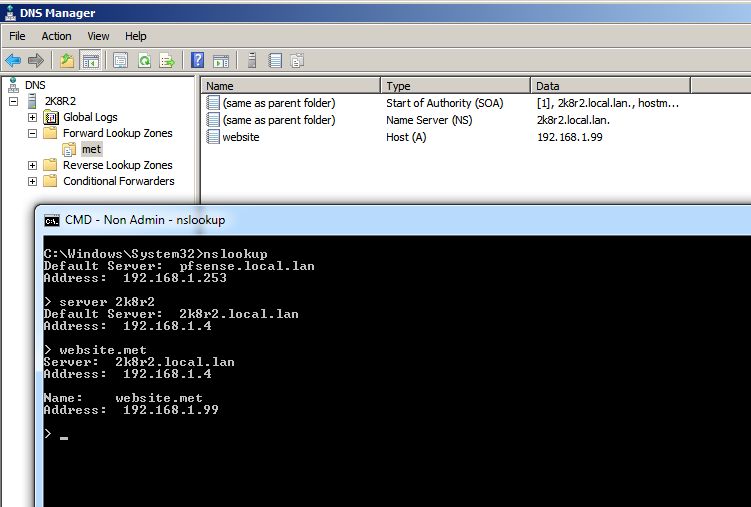Viewport: 751px width, 507px height.
Task: Open Help via blue question mark icon
Action: pyautogui.click(x=198, y=61)
